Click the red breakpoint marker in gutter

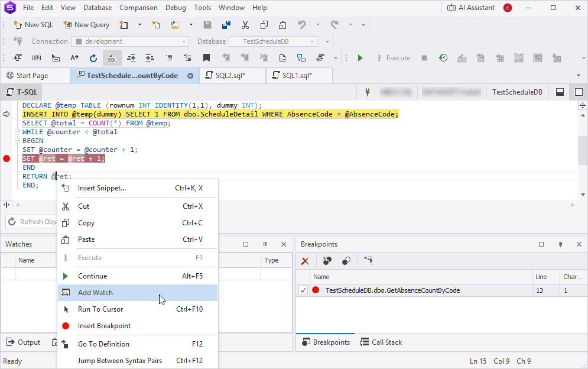(7, 158)
